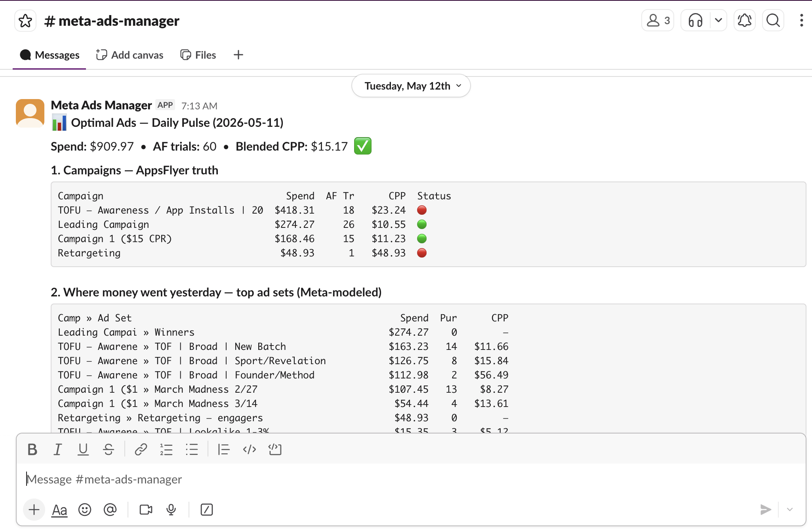Send the message now
This screenshot has width=812, height=531.
click(766, 510)
